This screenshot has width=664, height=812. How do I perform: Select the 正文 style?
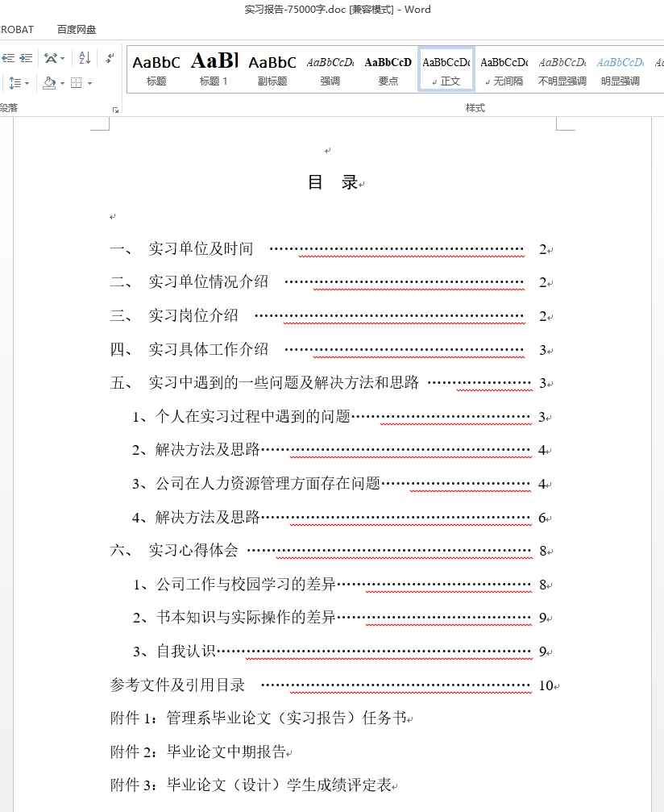pyautogui.click(x=446, y=69)
